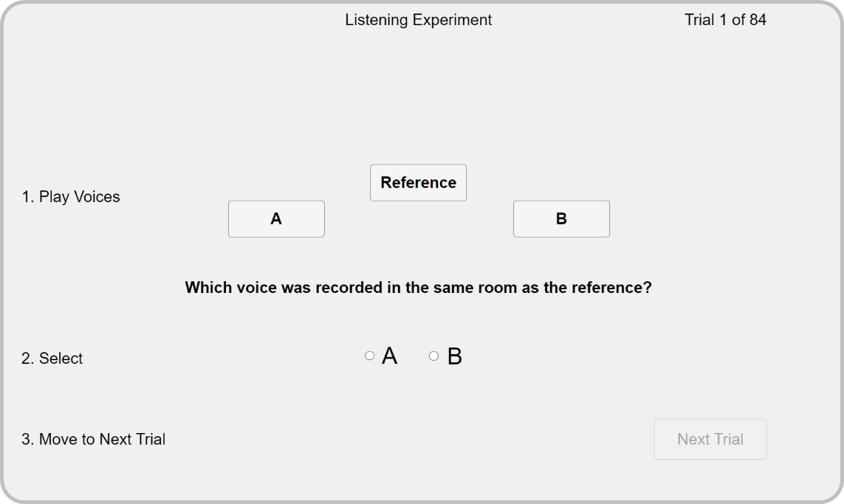Click the '3. Move to Next Trial' label
Image resolution: width=844 pixels, height=504 pixels.
(x=93, y=440)
